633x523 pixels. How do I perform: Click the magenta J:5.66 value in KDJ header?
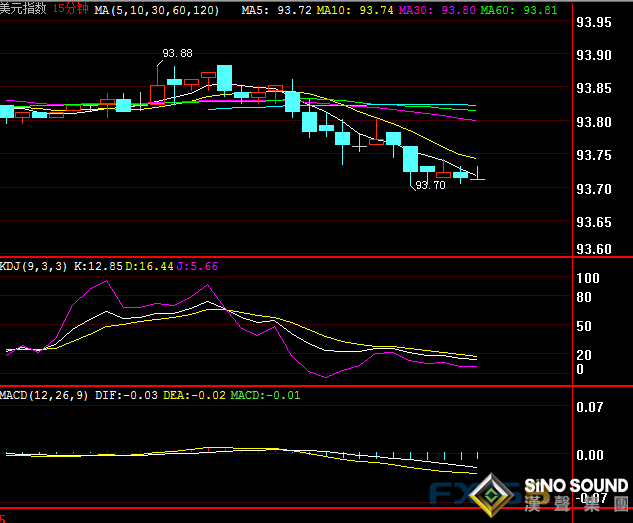[197, 266]
